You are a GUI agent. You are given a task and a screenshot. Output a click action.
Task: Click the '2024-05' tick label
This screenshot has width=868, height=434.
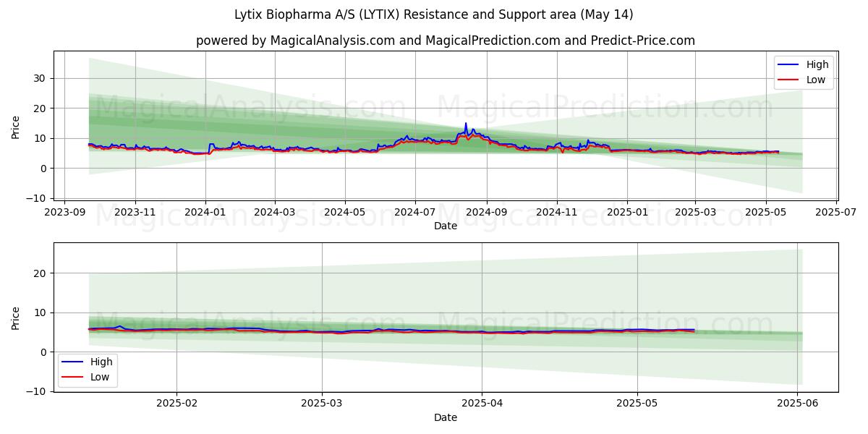344,213
